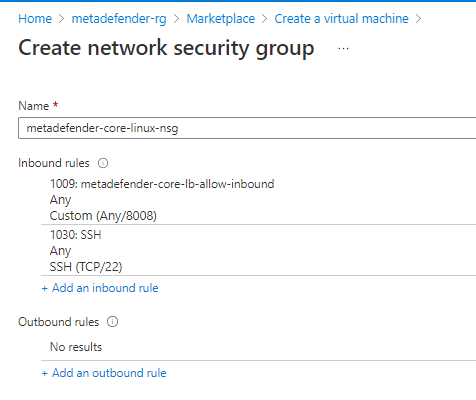Click the Name input field
This screenshot has width=476, height=400.
(x=247, y=128)
